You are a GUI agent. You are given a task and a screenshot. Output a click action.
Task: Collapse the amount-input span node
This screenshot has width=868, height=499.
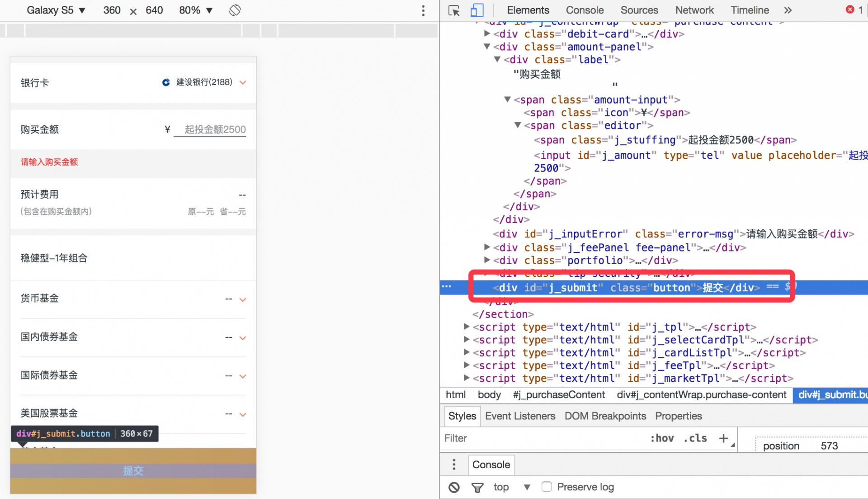507,99
